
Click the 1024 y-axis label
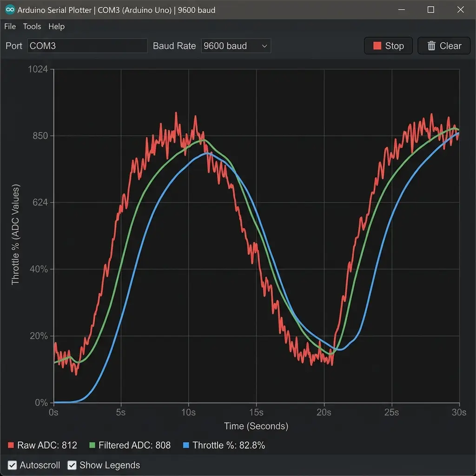pyautogui.click(x=38, y=69)
